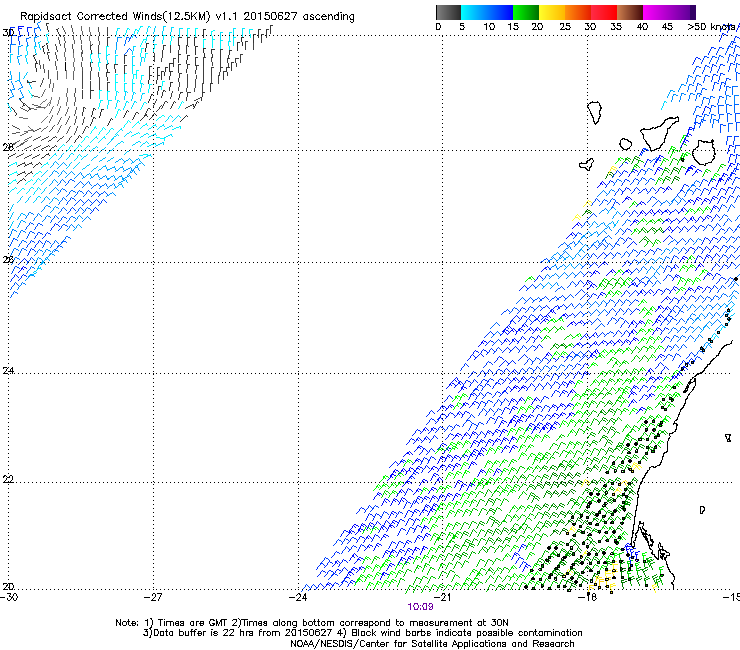The height and width of the screenshot is (650, 740).
Task: Click the green 15-20 knots legend segment
Action: coord(526,12)
